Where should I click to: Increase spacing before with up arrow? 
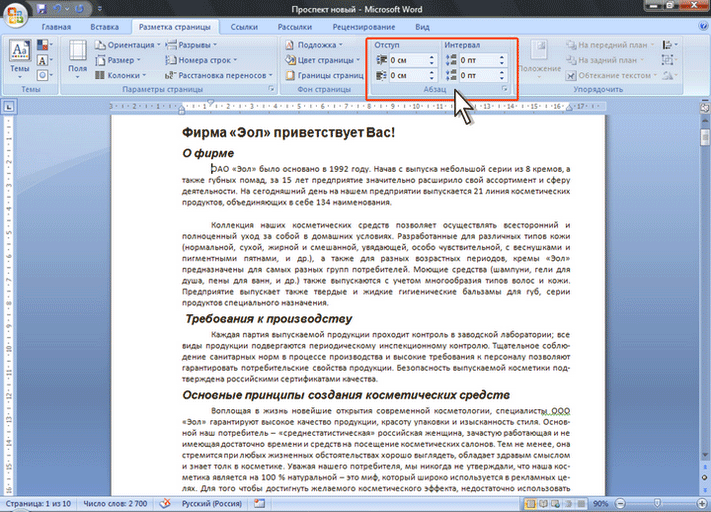pos(502,57)
